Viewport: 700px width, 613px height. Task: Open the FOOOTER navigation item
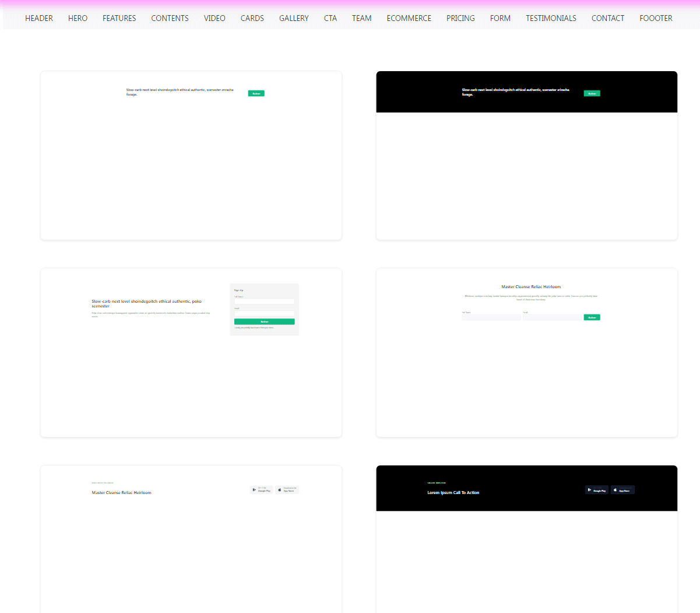(656, 18)
